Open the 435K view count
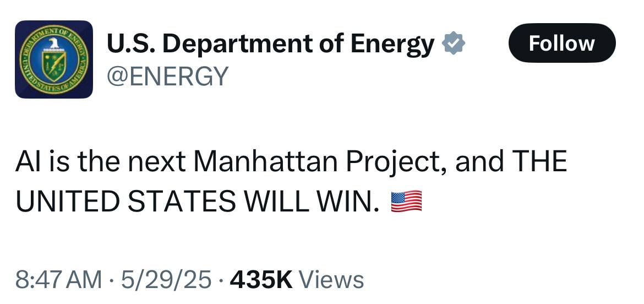The image size is (644, 304). click(261, 280)
